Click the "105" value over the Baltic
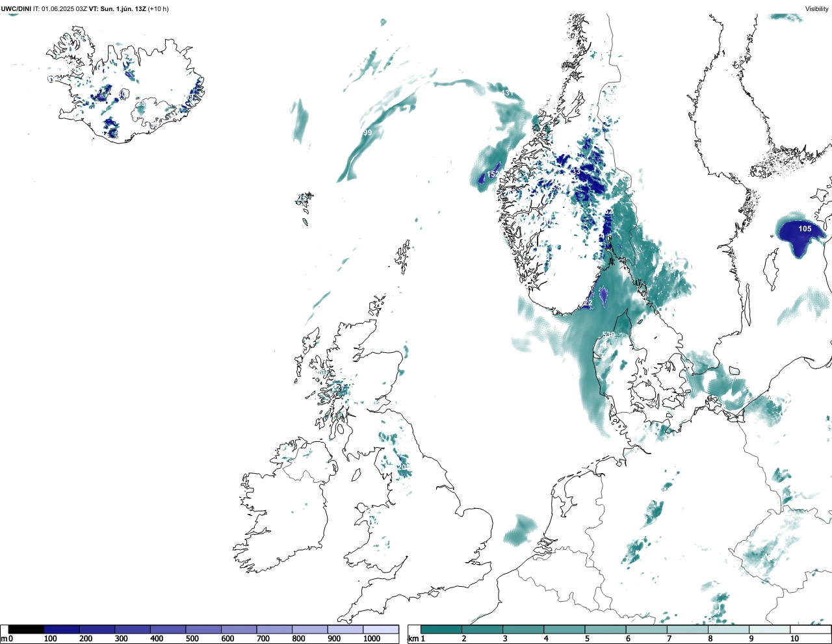This screenshot has width=832, height=644. 805,229
